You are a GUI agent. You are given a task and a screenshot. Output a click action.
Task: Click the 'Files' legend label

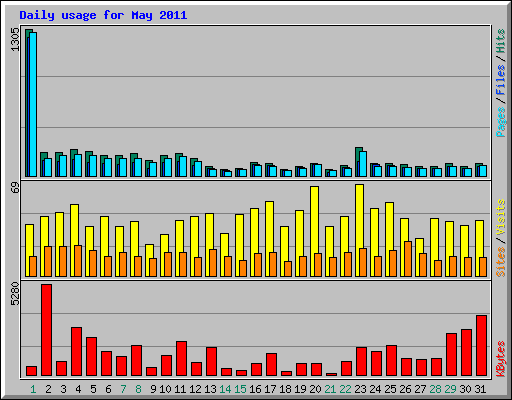(x=501, y=80)
